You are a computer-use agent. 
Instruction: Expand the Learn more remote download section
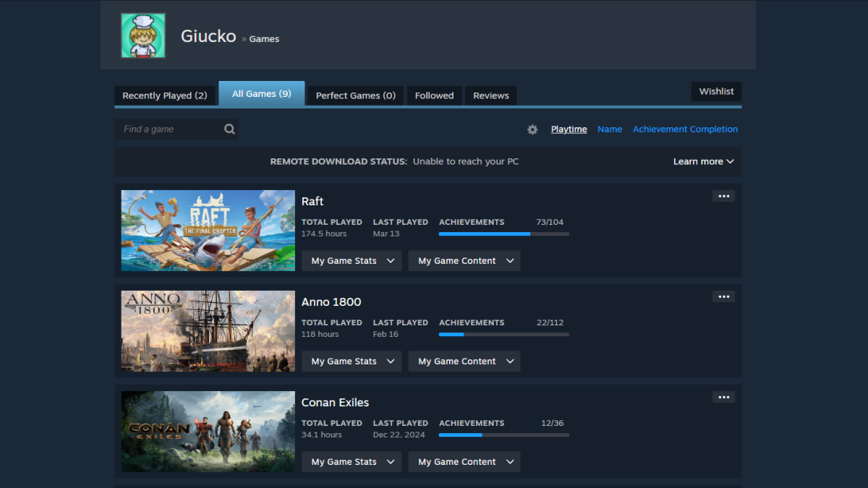703,161
